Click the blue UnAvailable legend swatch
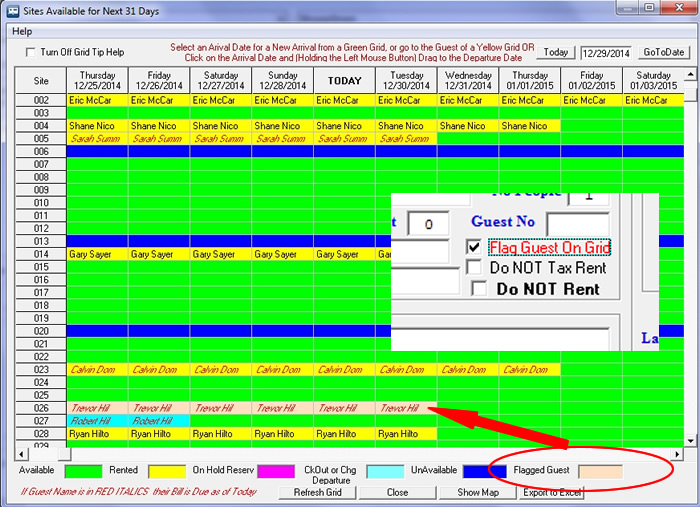This screenshot has height=507, width=700. [485, 471]
